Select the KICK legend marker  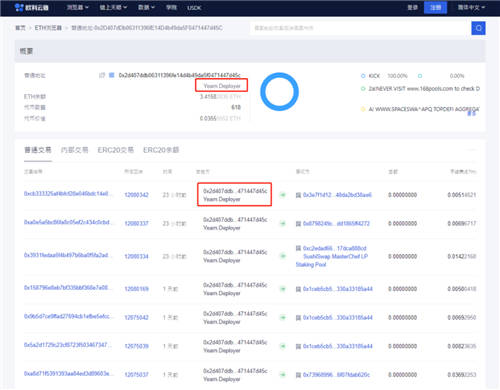(363, 76)
